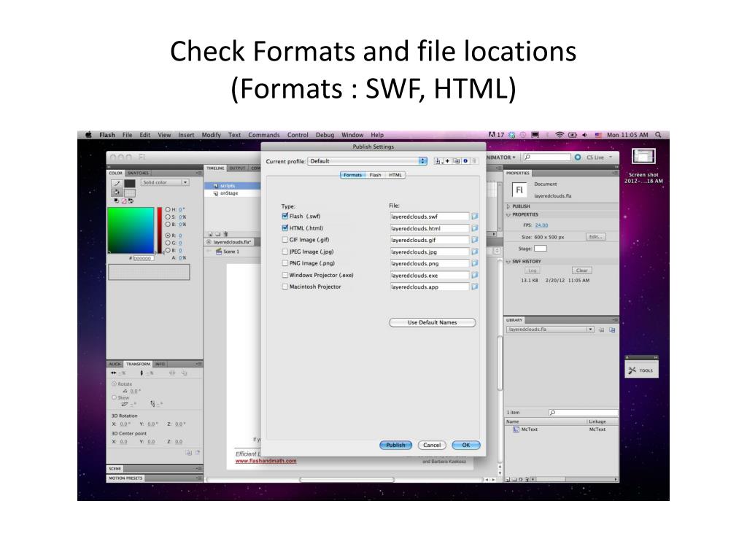Uncheck HTML (.html) format checkbox
747x560 pixels.
point(285,228)
